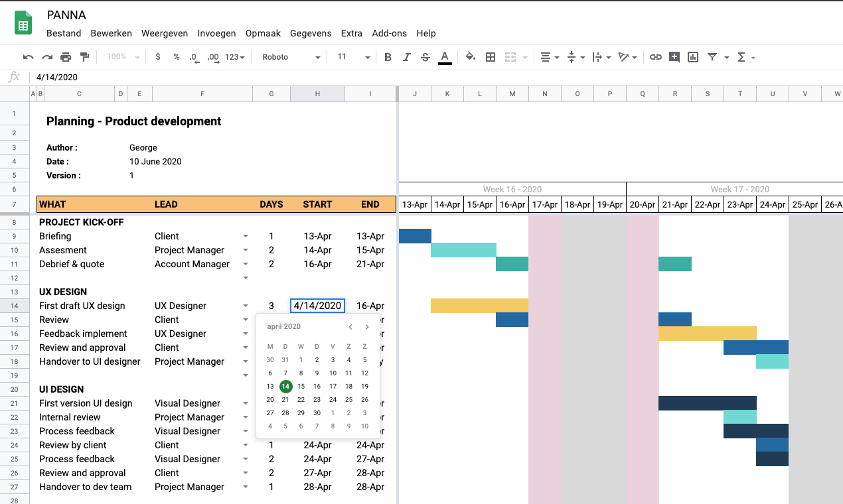Pick April 30 in the date picker
The height and width of the screenshot is (504, 843).
[317, 413]
